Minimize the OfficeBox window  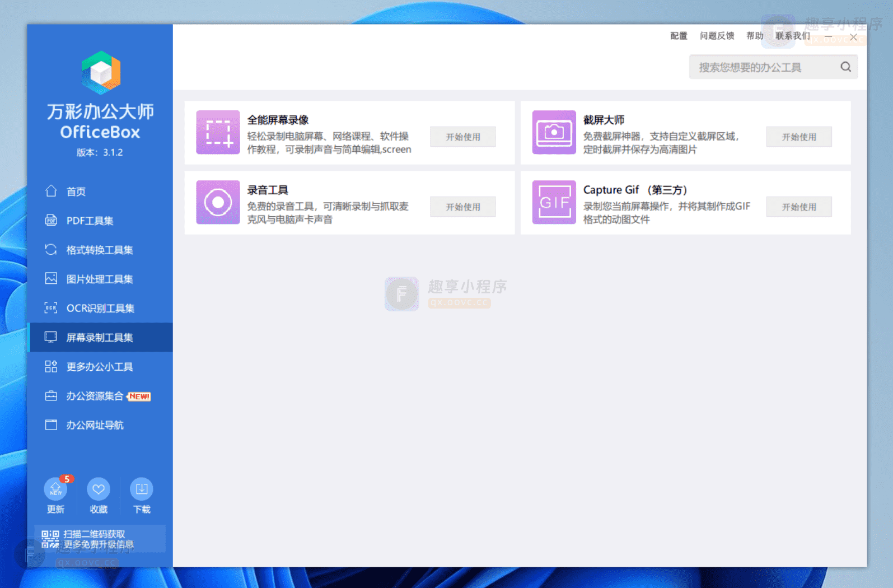tap(828, 36)
